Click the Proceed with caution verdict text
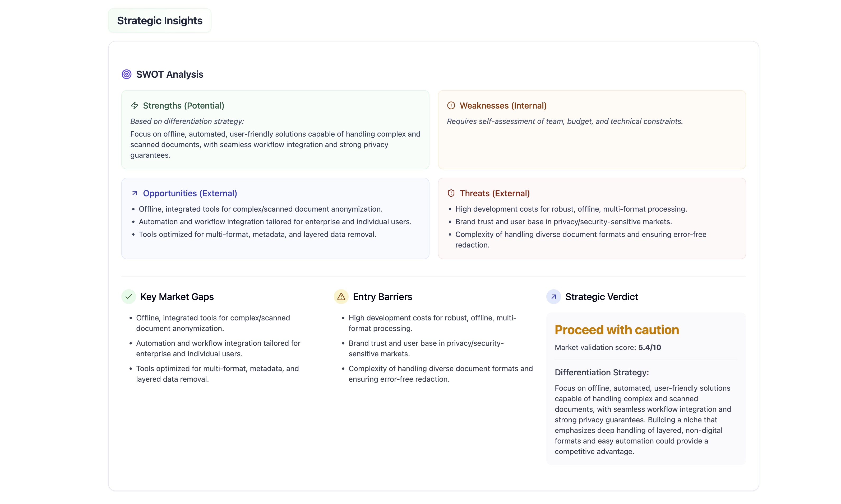The width and height of the screenshot is (841, 504). 616,330
